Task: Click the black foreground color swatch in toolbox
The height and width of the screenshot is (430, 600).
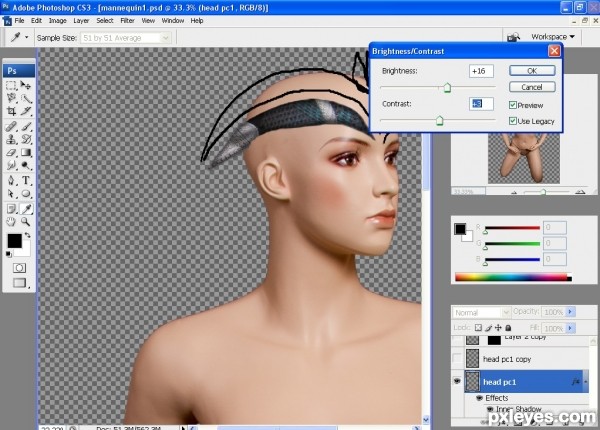Action: (15, 241)
